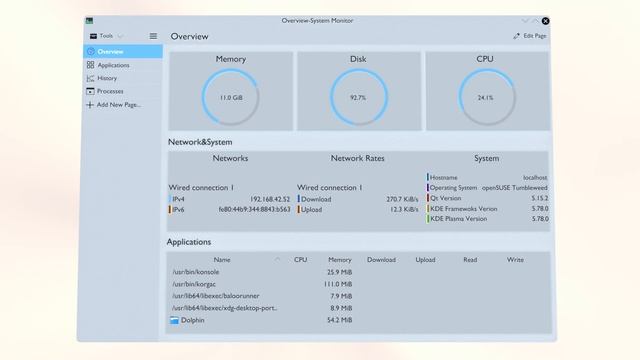The height and width of the screenshot is (360, 640).
Task: Click the Read column header
Action: (x=470, y=260)
